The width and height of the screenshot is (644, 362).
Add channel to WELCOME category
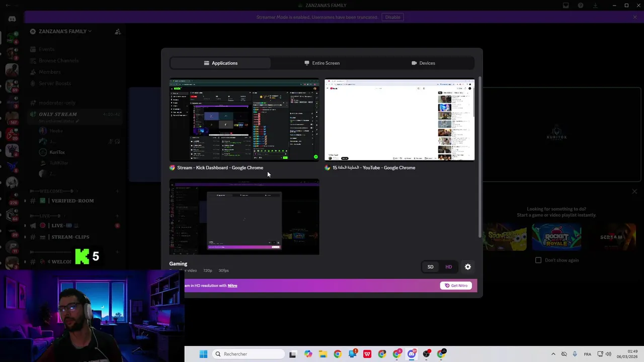pyautogui.click(x=118, y=191)
